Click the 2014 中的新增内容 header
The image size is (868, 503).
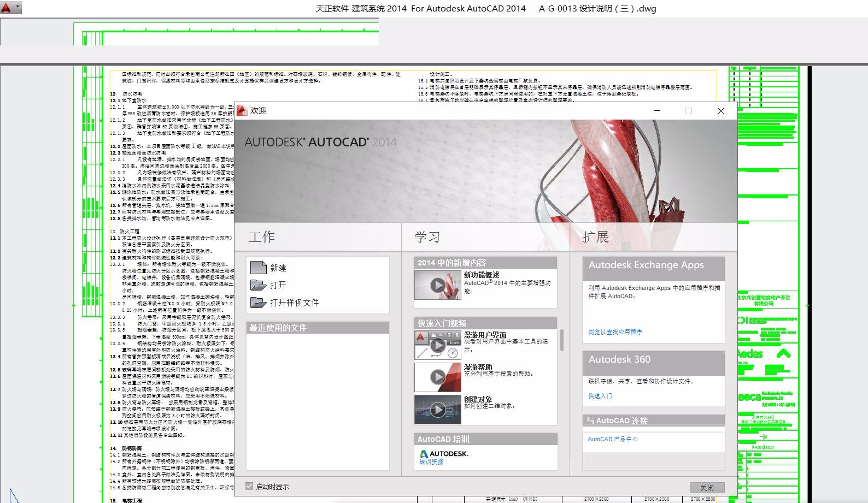click(x=485, y=263)
